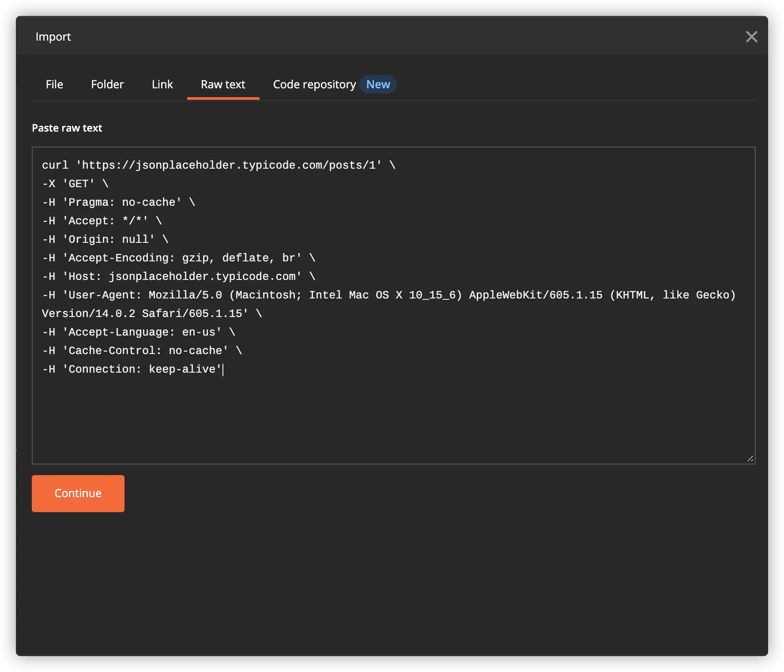
Task: Click the 'Accept-Encoding: gzip, deflate, br' line
Action: pos(179,258)
